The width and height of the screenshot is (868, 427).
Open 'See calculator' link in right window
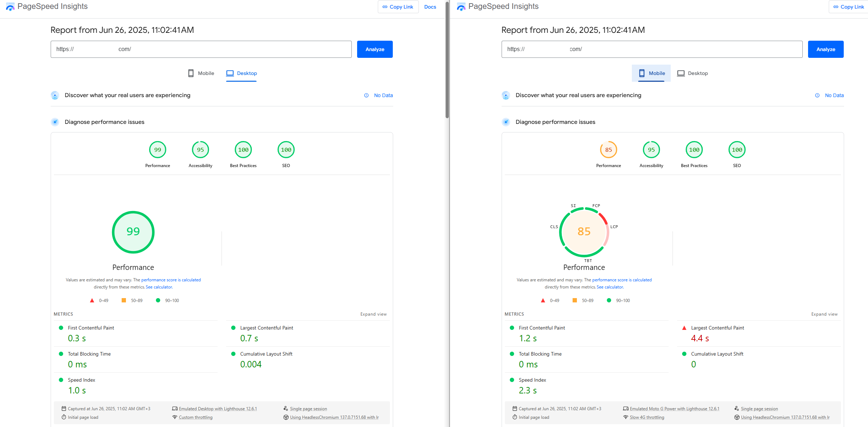pyautogui.click(x=610, y=287)
